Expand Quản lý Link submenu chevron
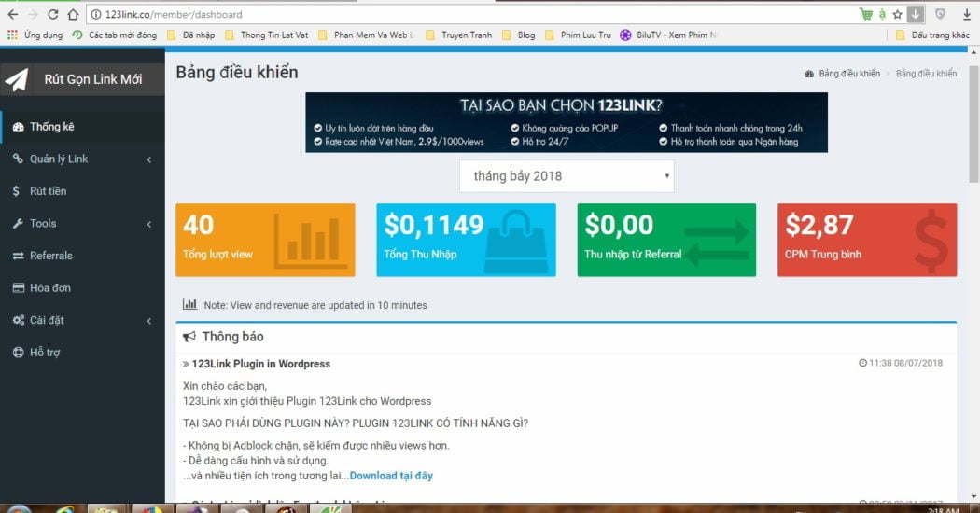The image size is (980, 513). pos(149,159)
